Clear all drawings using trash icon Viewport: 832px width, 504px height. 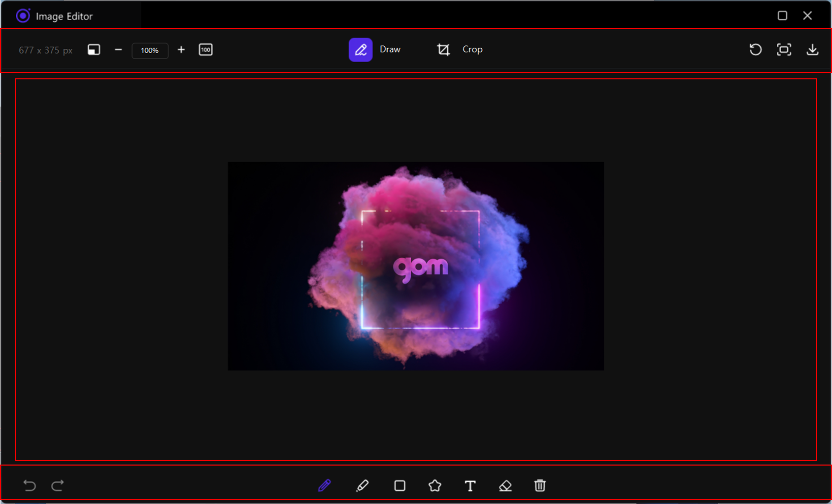click(x=540, y=486)
